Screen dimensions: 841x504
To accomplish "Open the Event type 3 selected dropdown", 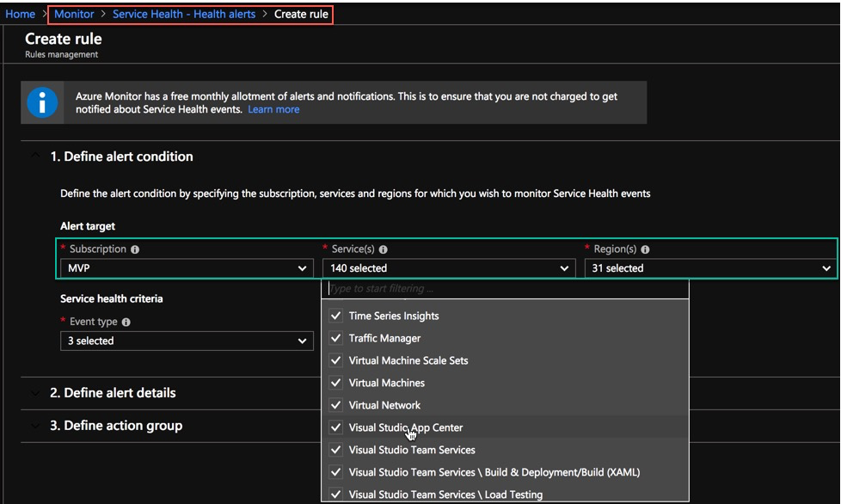I will (x=187, y=341).
